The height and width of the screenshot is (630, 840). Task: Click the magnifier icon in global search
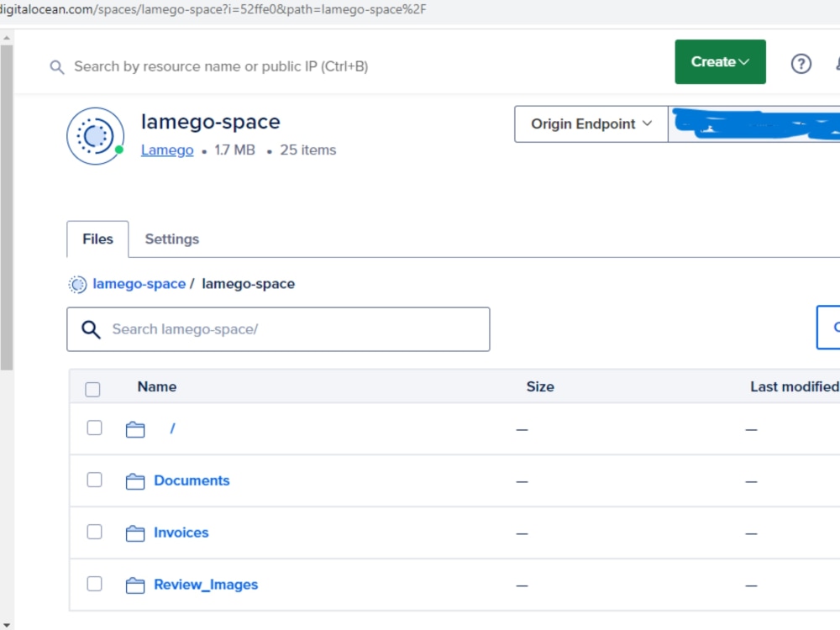[57, 67]
